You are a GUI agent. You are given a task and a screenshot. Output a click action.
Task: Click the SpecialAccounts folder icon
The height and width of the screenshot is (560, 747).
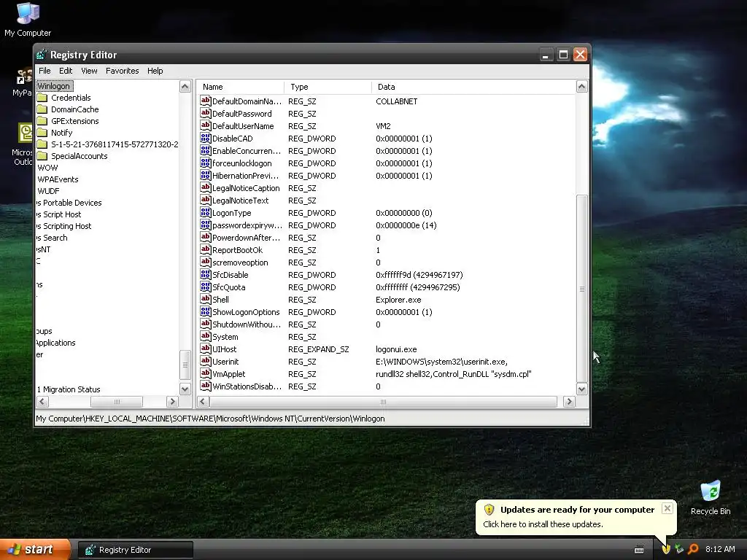(42, 156)
